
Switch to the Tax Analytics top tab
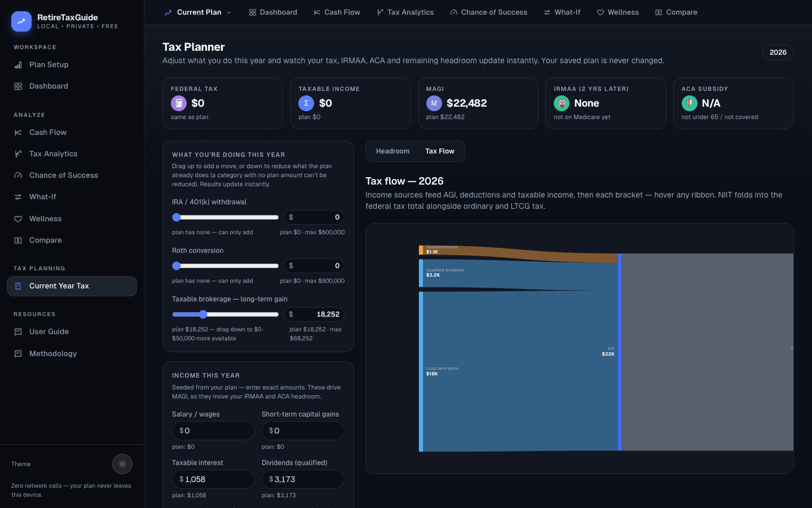click(405, 12)
